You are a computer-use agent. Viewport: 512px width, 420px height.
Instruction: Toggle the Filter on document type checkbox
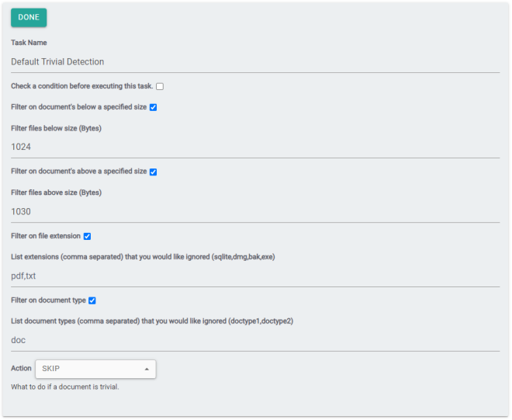pos(92,300)
